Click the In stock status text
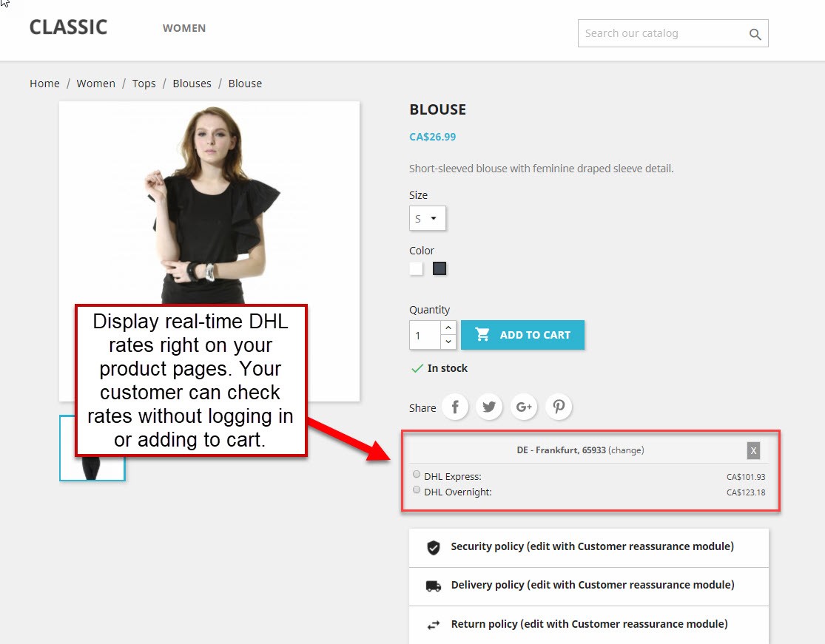Viewport: 825px width, 644px height. click(x=447, y=368)
